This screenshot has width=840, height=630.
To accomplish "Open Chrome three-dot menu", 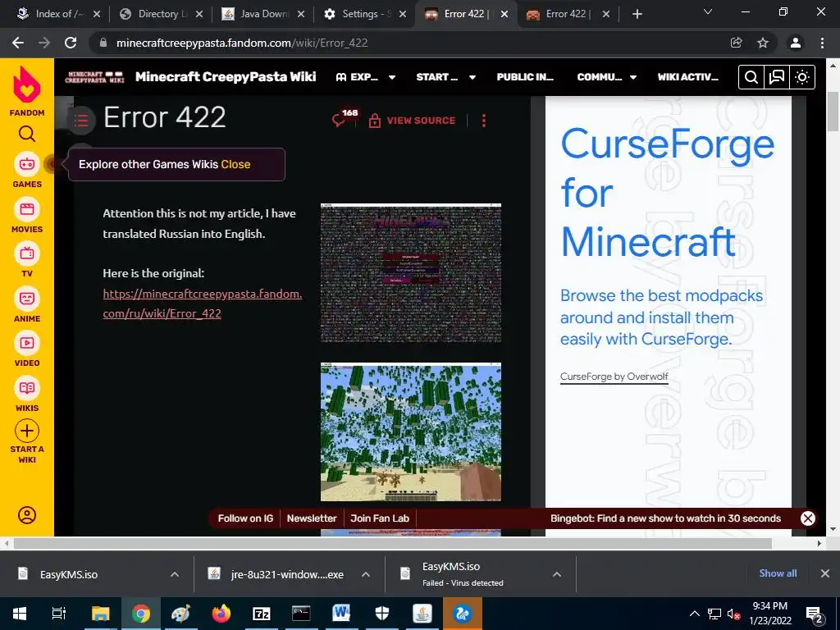I will [822, 43].
